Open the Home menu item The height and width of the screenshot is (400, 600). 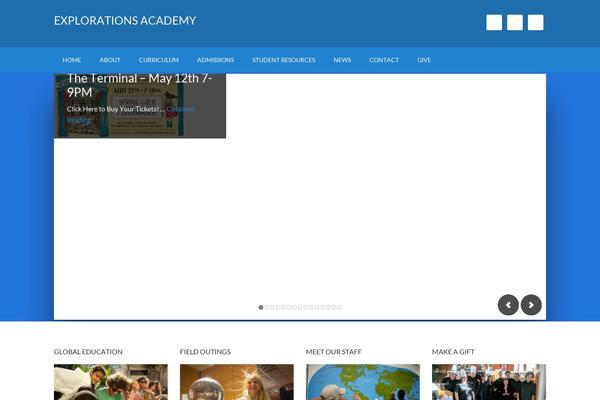pos(72,60)
